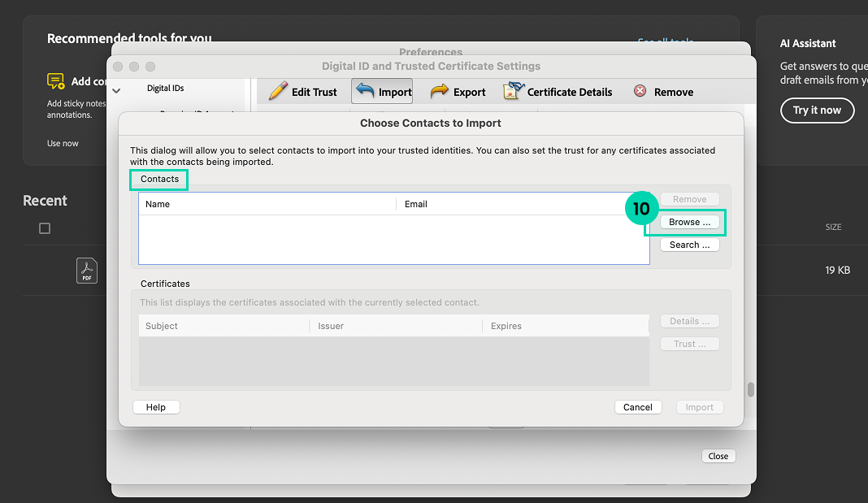Click the Use now link
The height and width of the screenshot is (503, 868).
[63, 143]
